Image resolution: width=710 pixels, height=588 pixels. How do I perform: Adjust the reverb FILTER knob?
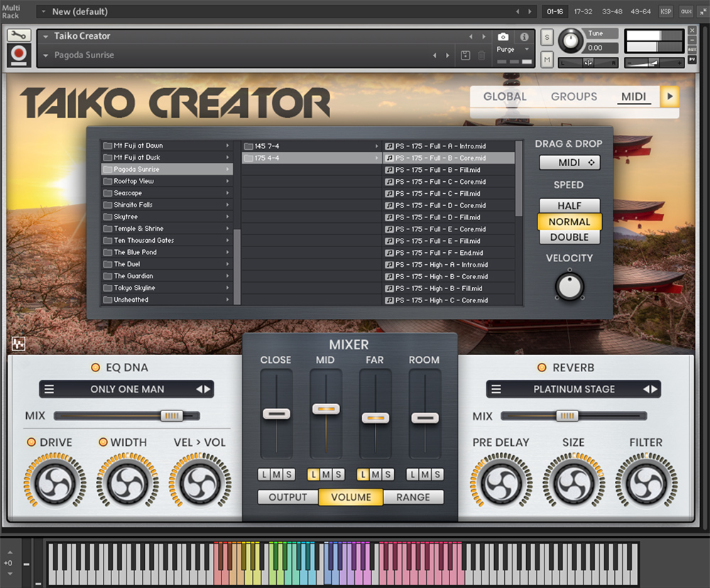(646, 484)
